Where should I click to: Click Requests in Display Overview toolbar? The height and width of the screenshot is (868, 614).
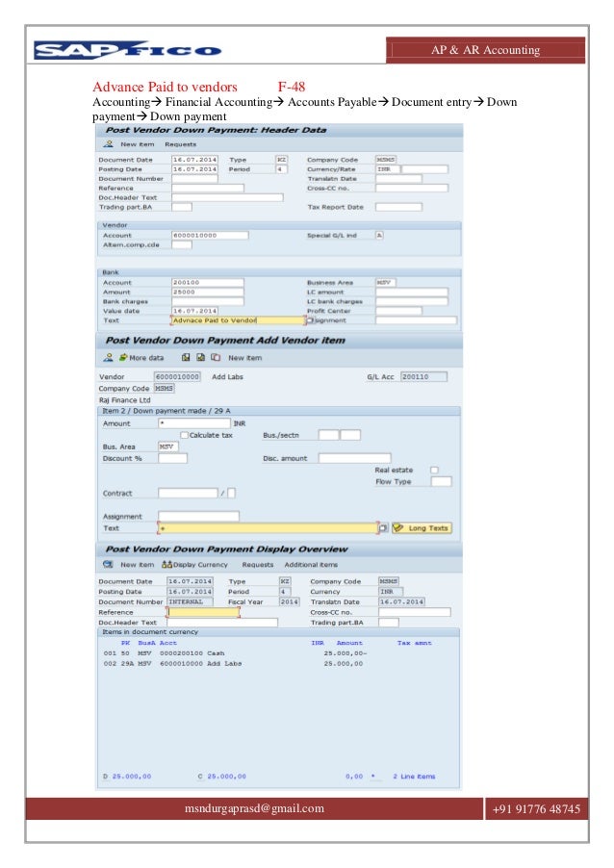coord(258,565)
